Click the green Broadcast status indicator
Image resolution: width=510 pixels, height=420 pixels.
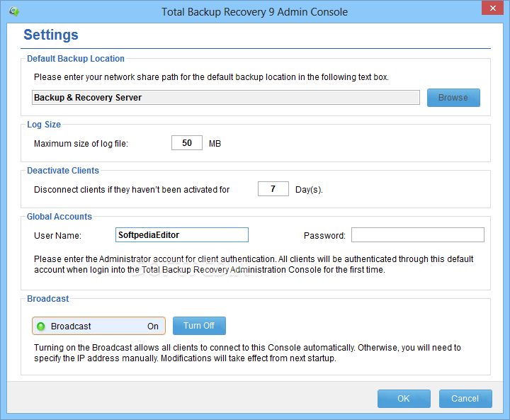point(41,327)
